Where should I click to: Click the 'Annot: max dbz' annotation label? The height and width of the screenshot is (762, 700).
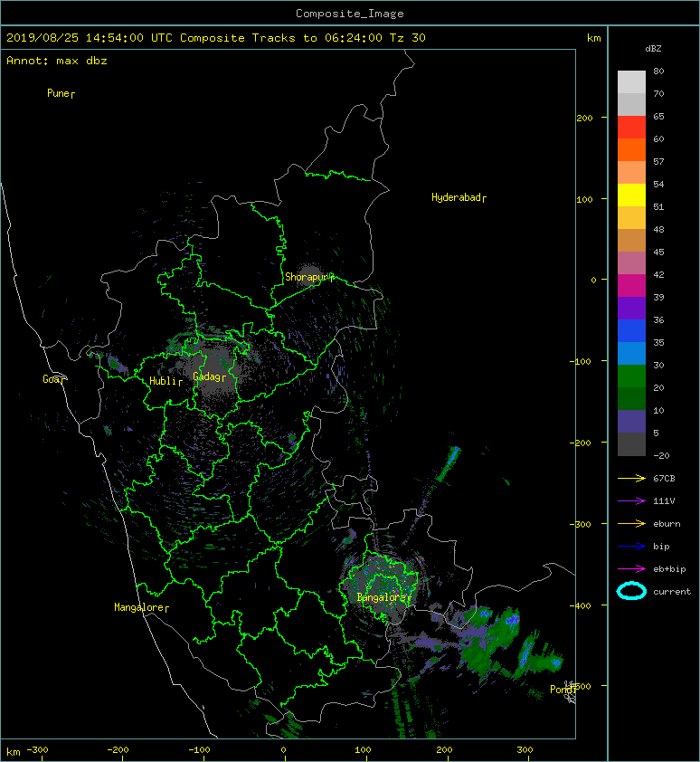pyautogui.click(x=57, y=61)
